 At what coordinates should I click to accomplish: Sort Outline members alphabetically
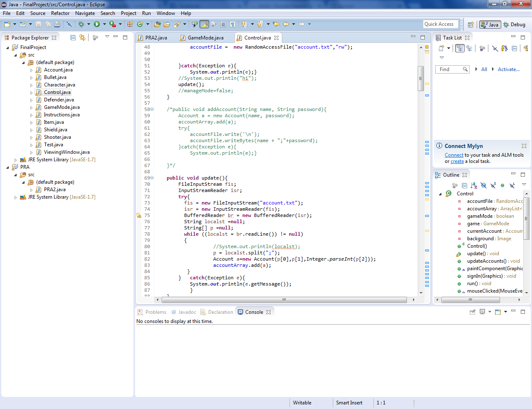[473, 185]
